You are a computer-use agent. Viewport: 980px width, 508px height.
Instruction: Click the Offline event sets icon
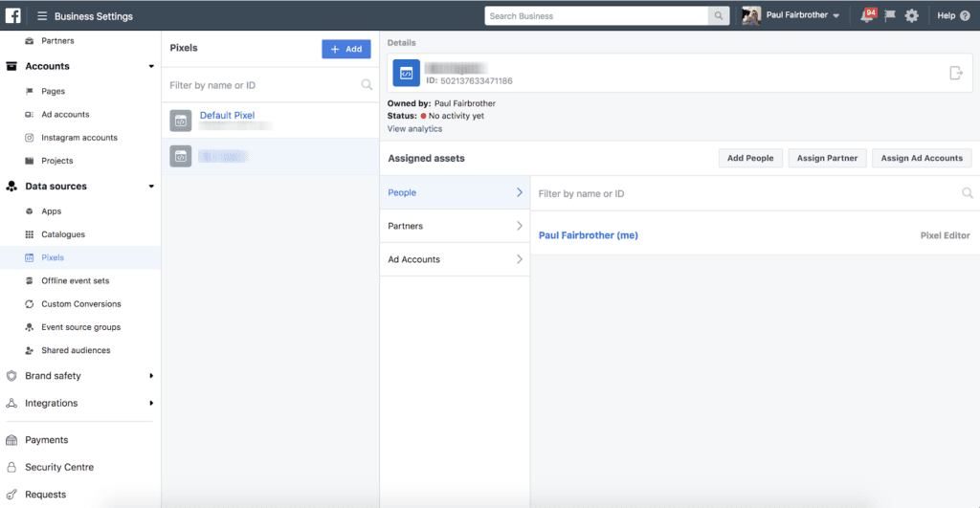pyautogui.click(x=29, y=280)
